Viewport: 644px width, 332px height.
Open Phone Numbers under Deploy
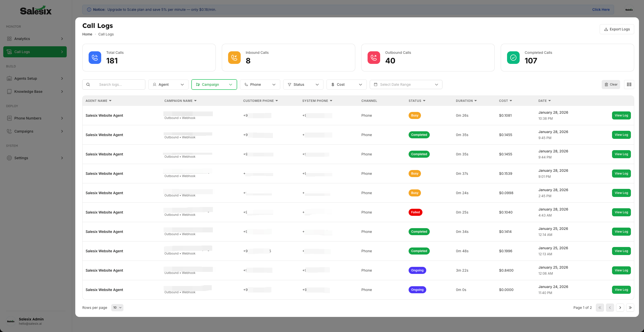tap(28, 118)
